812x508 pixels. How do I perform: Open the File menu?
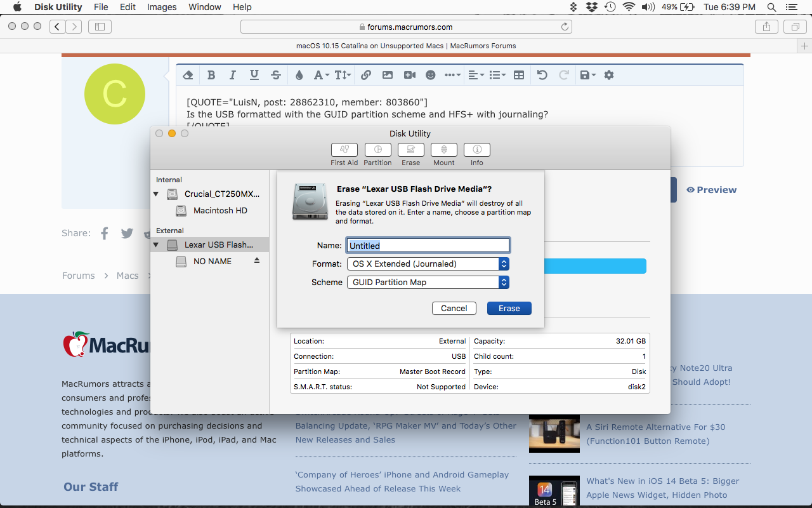pyautogui.click(x=101, y=7)
